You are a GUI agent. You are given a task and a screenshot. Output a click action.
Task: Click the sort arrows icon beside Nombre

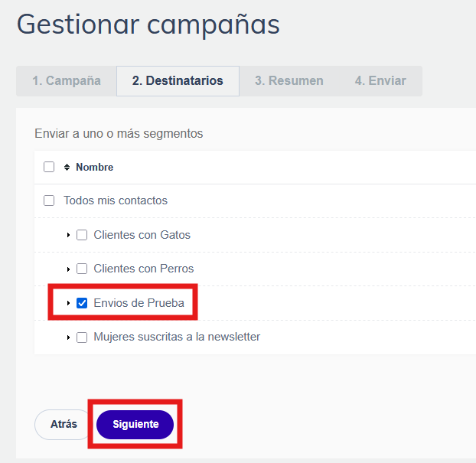click(x=67, y=168)
